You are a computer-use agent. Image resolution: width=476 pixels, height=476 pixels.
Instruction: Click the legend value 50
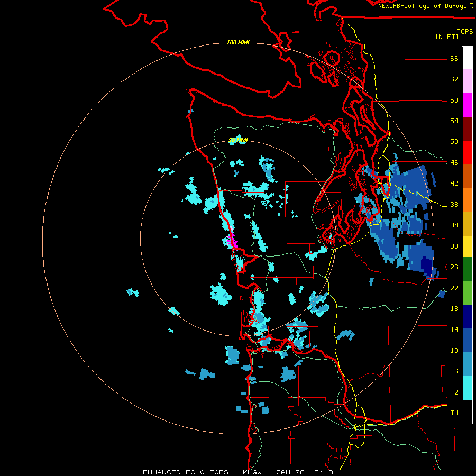click(x=454, y=142)
